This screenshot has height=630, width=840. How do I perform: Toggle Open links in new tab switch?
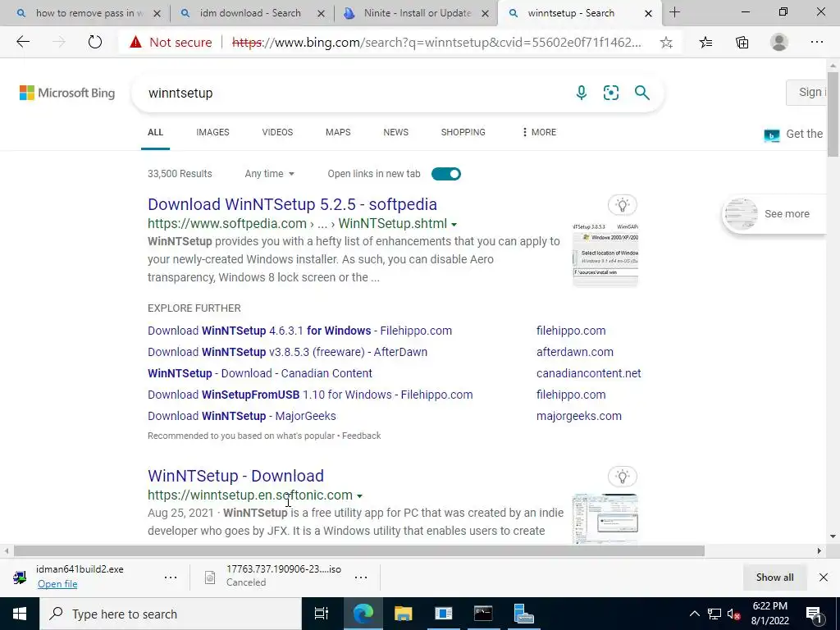coord(445,174)
